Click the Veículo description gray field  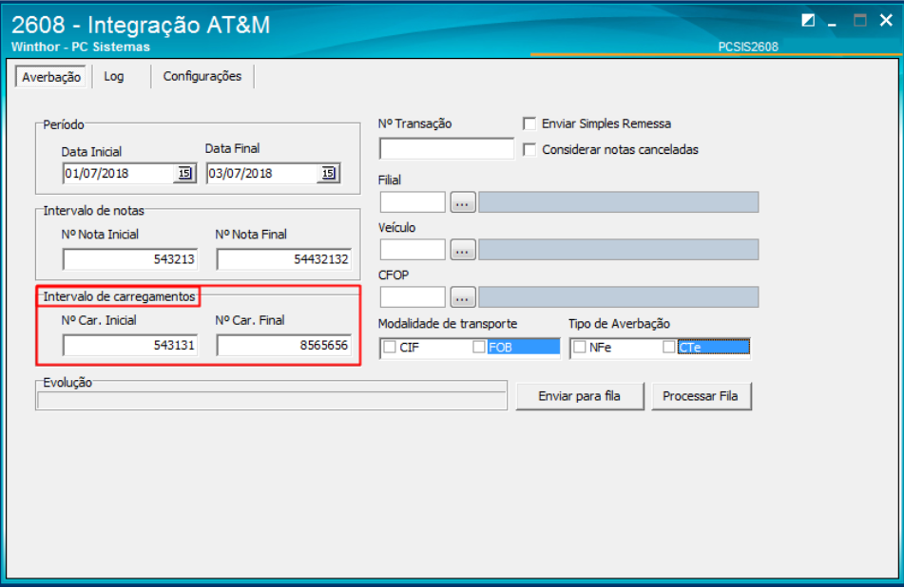[x=618, y=250]
